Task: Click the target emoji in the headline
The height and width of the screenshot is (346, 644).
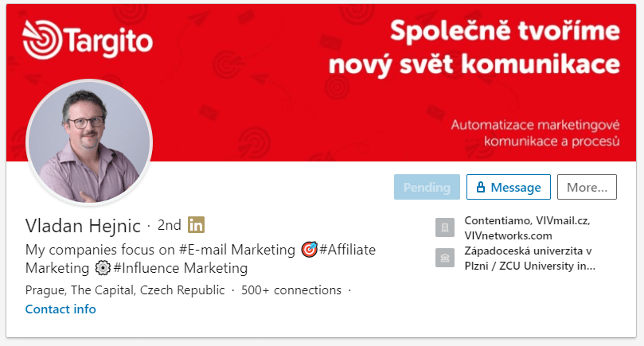Action: click(310, 250)
